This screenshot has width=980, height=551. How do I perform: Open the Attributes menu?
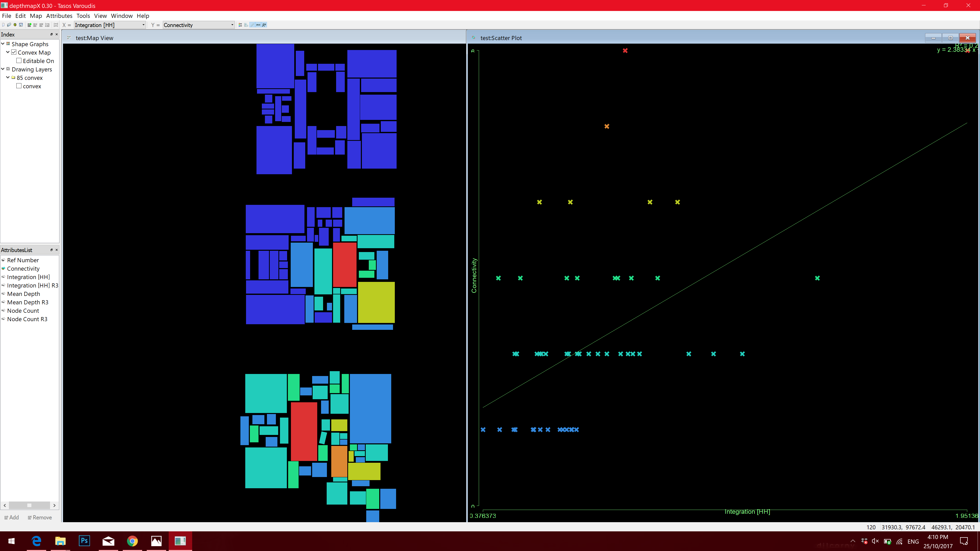tap(59, 16)
